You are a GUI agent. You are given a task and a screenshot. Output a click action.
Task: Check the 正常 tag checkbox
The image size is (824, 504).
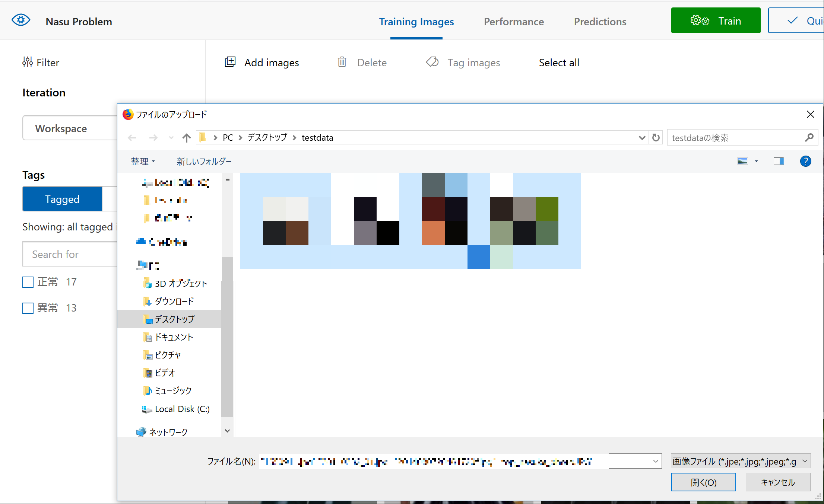pos(28,282)
